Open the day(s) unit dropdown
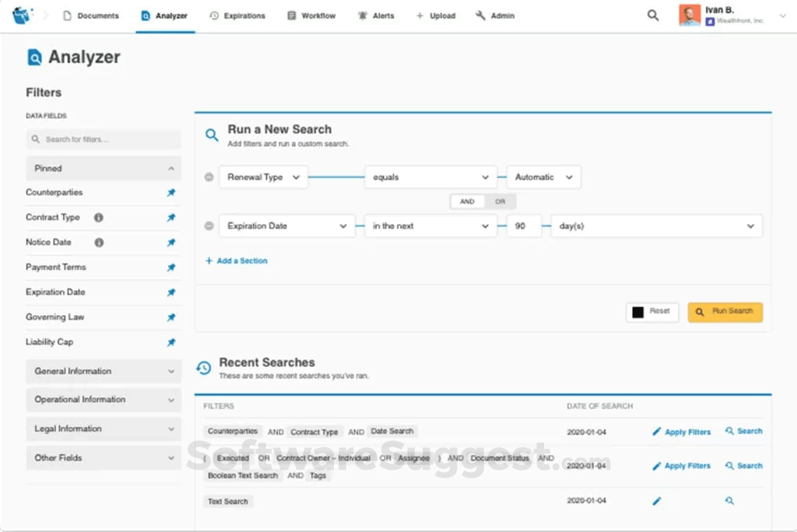The width and height of the screenshot is (797, 532). [x=658, y=226]
